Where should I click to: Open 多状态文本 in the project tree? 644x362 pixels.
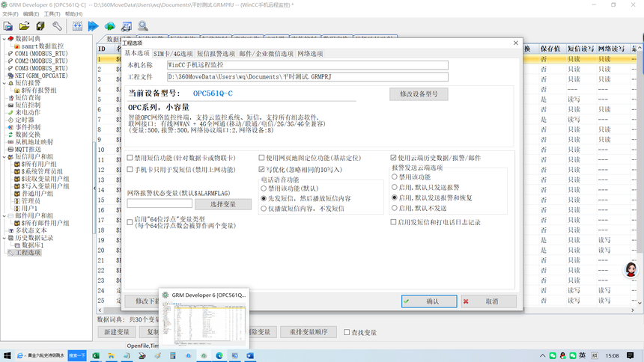31,230
